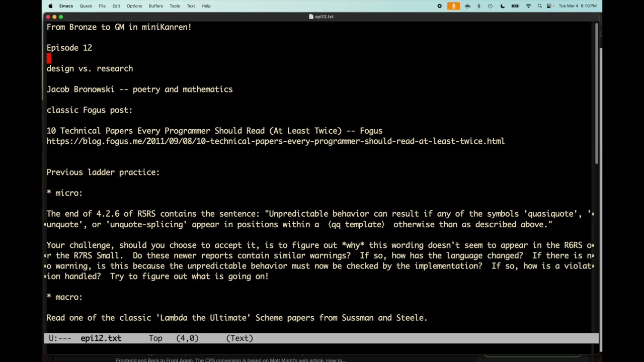
Task: Zoom the window with green button
Action: [x=61, y=17]
